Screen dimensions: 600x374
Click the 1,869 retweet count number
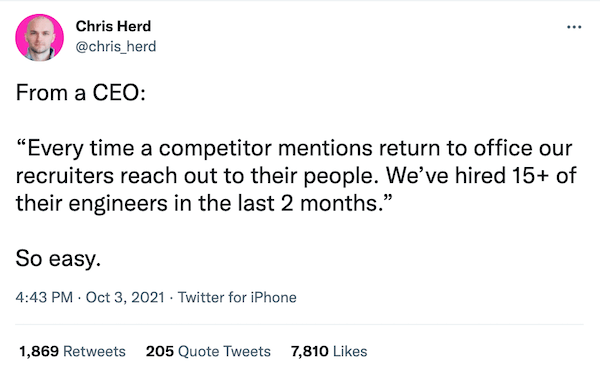(39, 351)
